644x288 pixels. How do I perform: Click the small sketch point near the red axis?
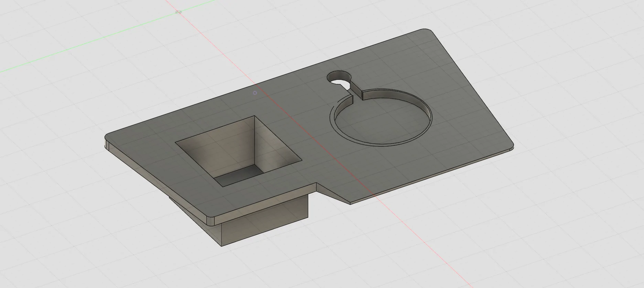click(x=255, y=93)
